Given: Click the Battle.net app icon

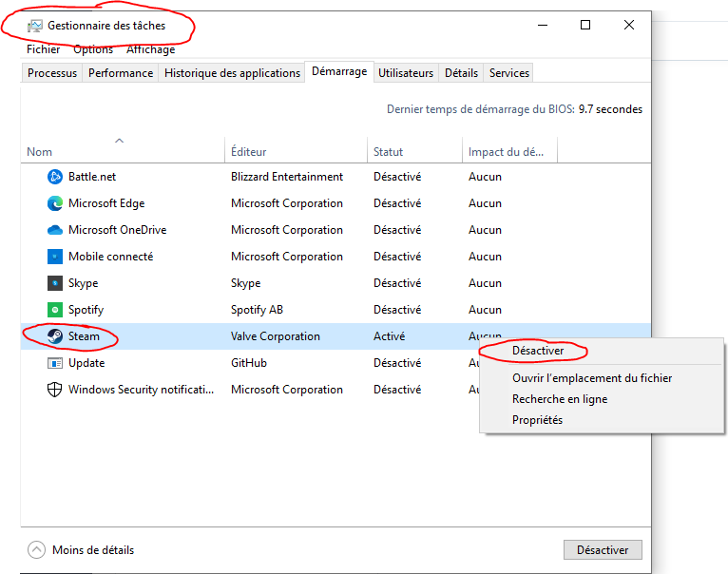Looking at the screenshot, I should pyautogui.click(x=55, y=177).
